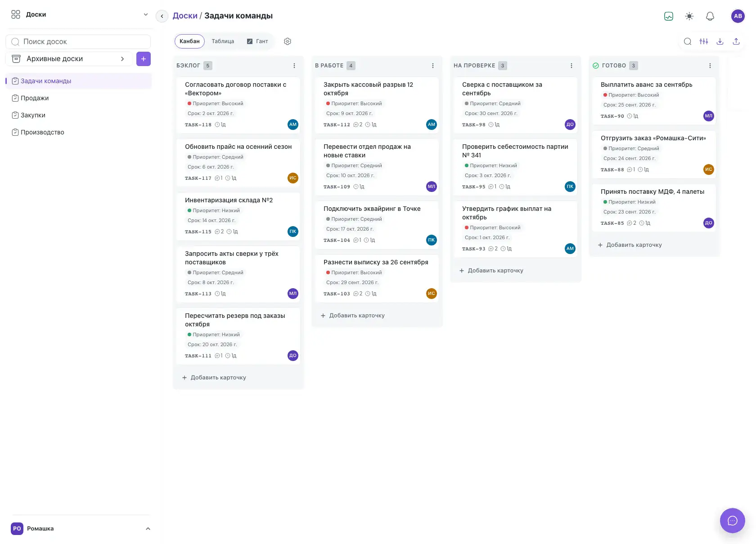The height and width of the screenshot is (544, 756).
Task: Click the download icon
Action: coord(720,41)
